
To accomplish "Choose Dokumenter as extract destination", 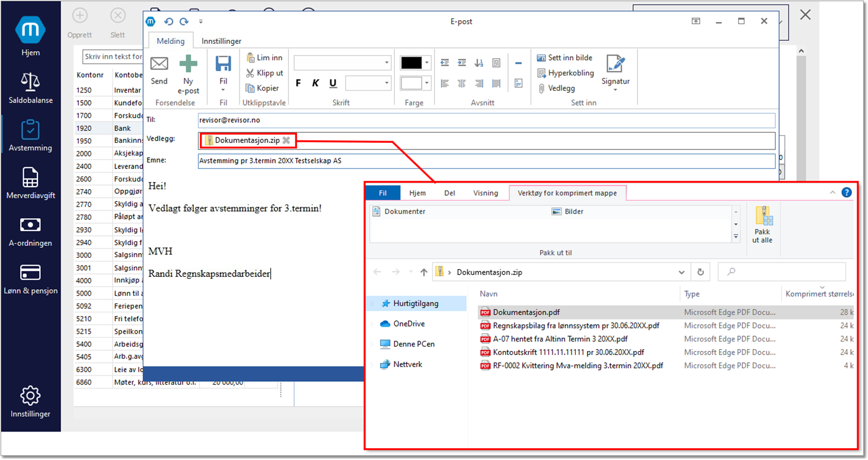I will pos(398,212).
